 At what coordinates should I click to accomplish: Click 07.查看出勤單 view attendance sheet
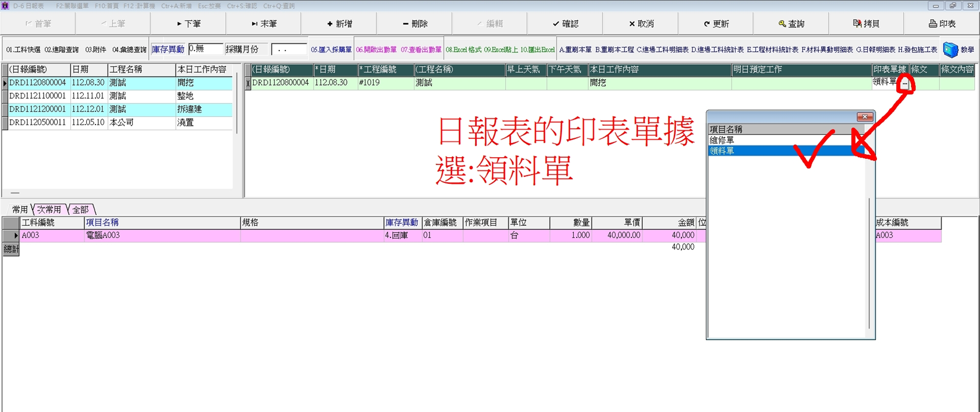coord(421,50)
